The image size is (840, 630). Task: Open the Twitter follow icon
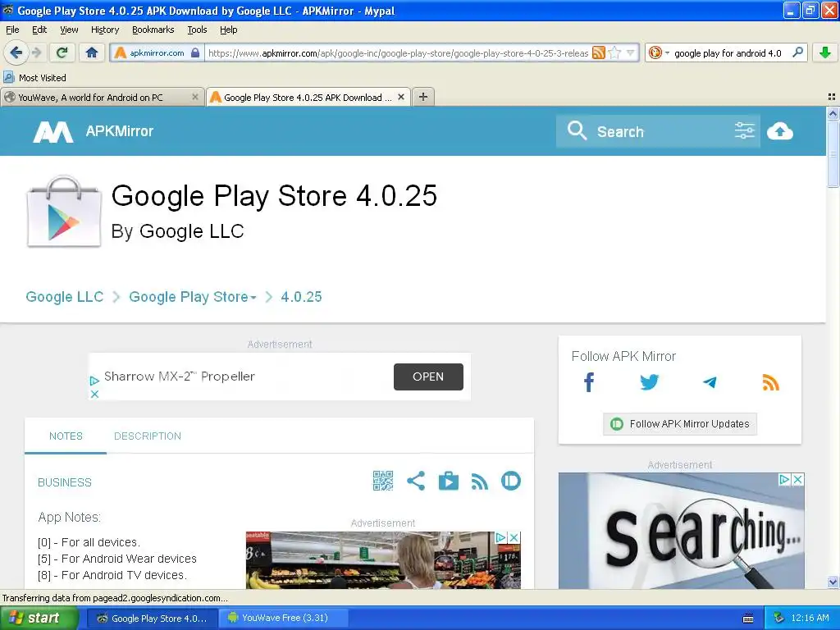[x=650, y=382]
